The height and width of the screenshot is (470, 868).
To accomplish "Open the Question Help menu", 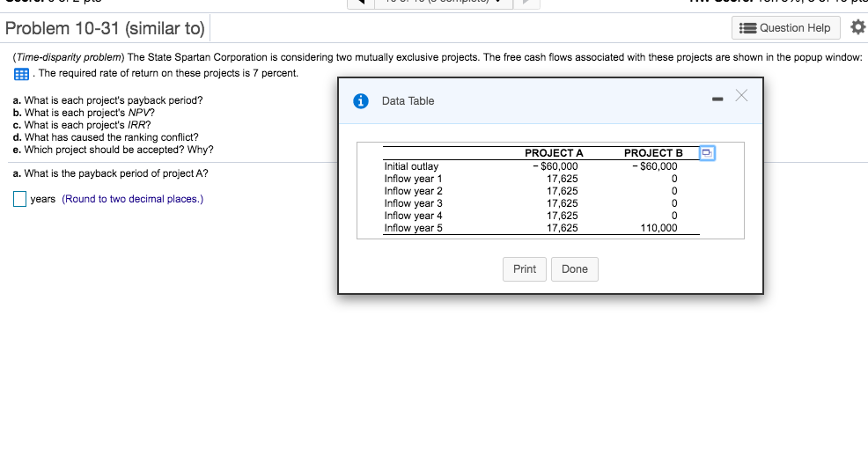I will (785, 27).
